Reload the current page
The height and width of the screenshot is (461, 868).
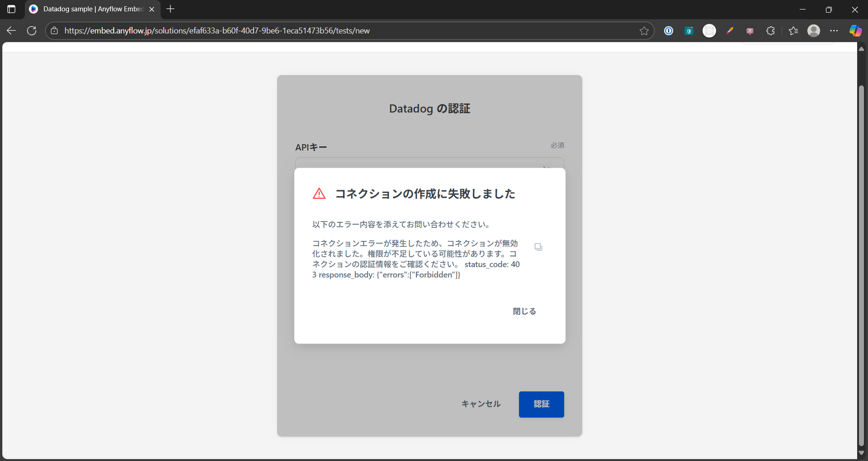[x=32, y=31]
